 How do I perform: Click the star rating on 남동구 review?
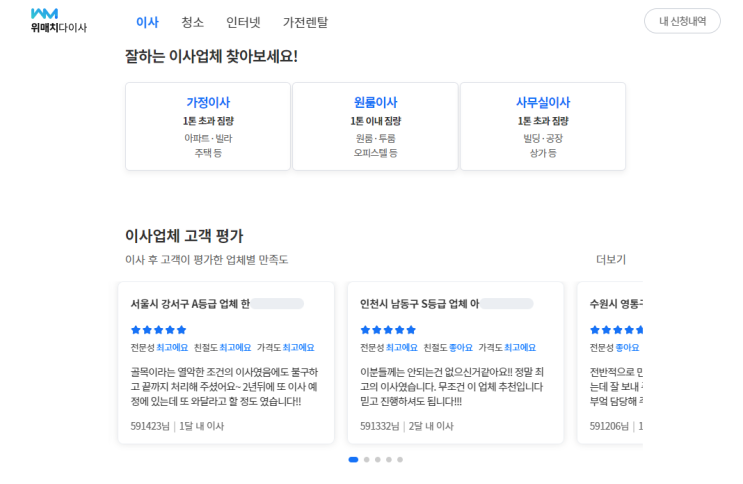pyautogui.click(x=388, y=330)
